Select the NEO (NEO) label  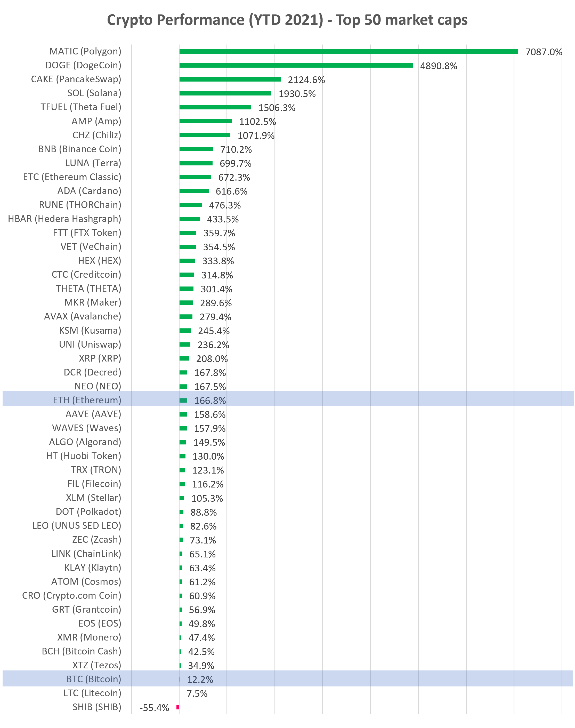(98, 386)
